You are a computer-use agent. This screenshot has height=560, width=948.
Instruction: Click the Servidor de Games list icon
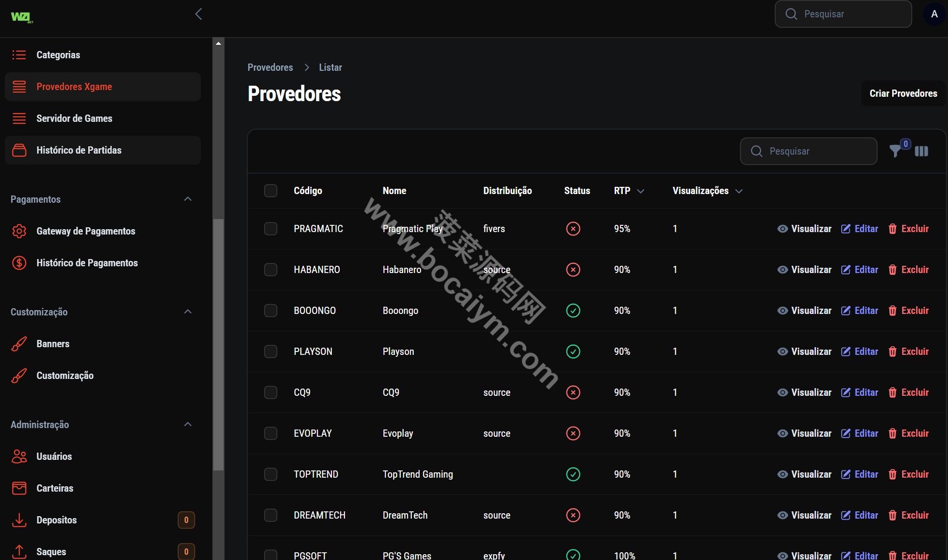tap(19, 118)
